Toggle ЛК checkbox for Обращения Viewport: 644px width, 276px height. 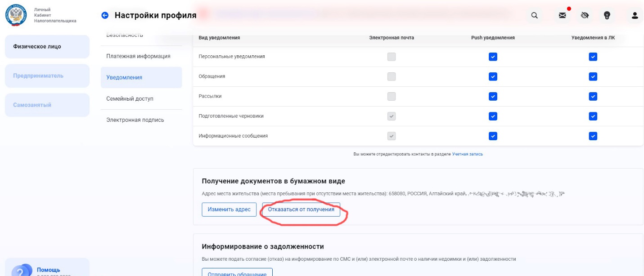593,76
